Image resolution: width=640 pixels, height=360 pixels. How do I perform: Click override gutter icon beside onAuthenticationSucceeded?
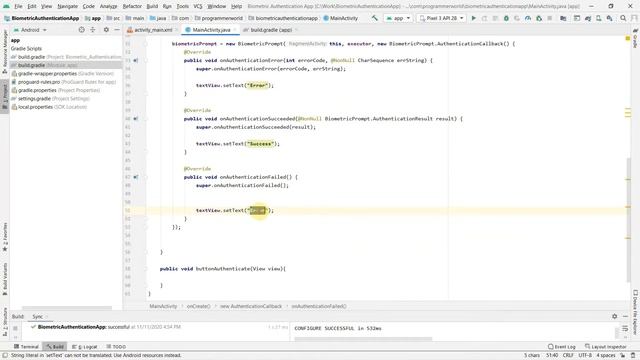pos(136,119)
